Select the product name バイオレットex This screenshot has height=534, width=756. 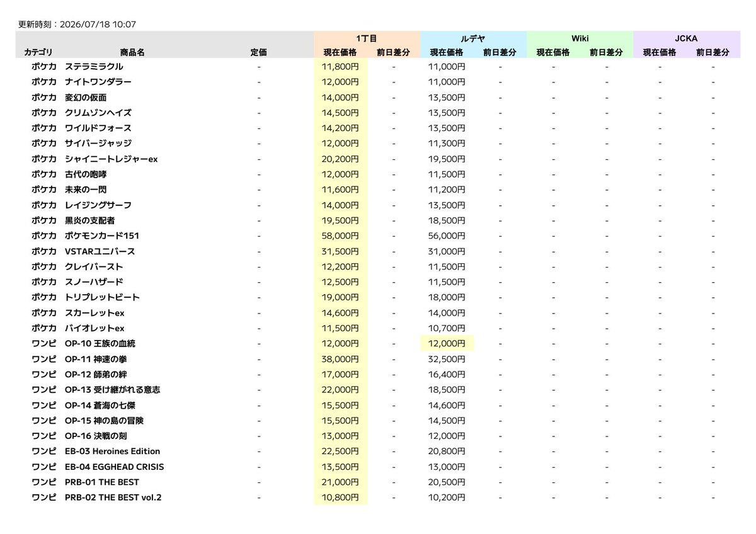pyautogui.click(x=94, y=328)
